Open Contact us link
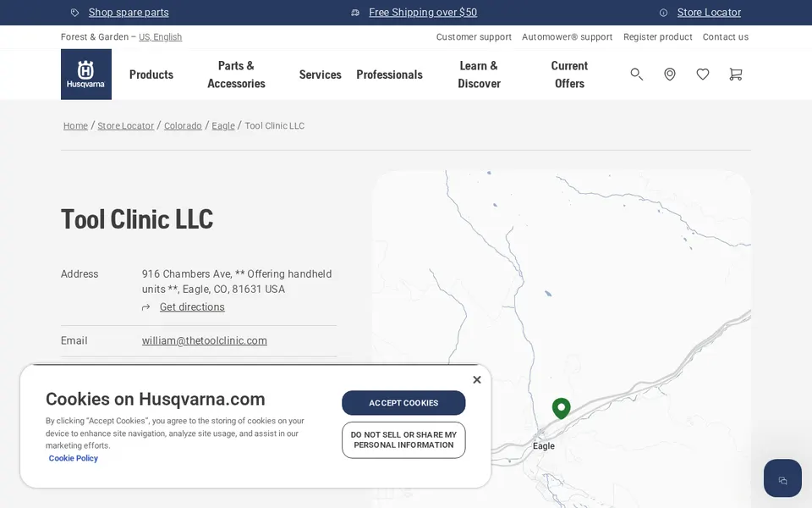 726,36
